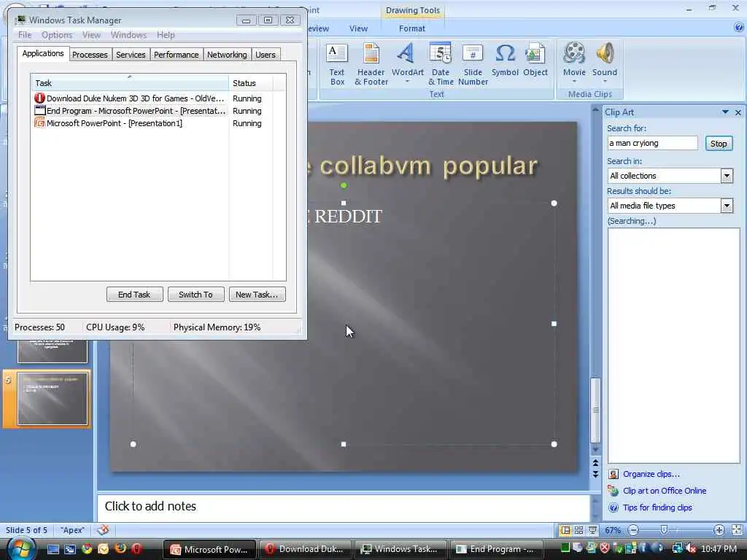Click the Switch To button

pyautogui.click(x=196, y=295)
